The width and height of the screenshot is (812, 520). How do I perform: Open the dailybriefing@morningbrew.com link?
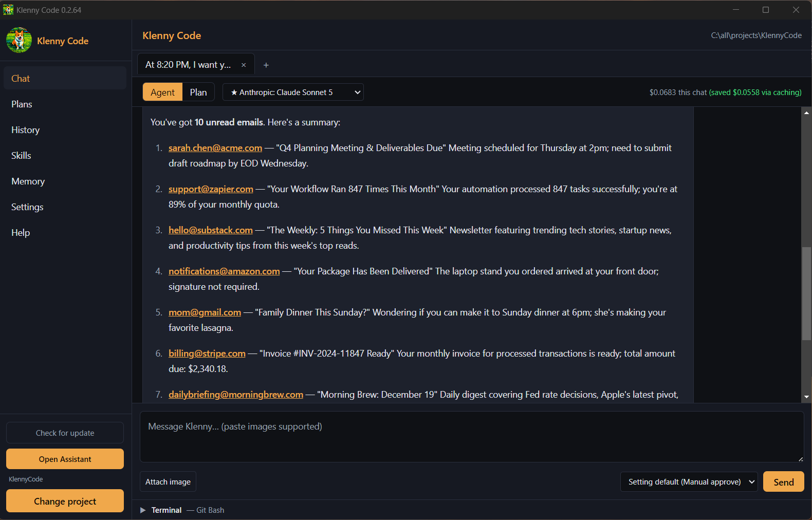click(x=236, y=395)
